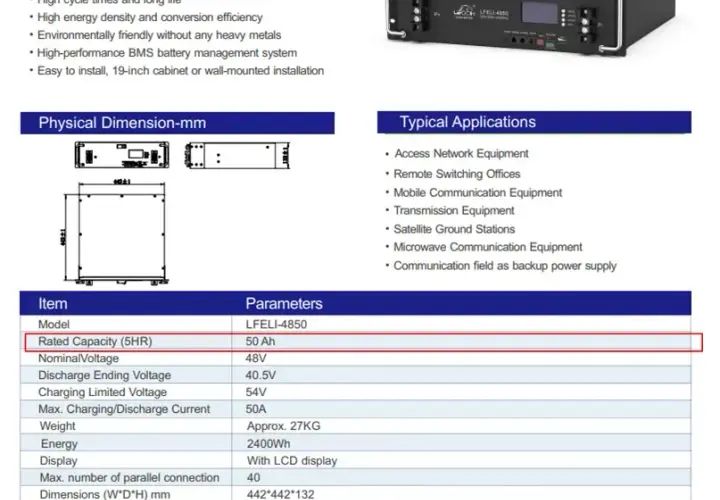This screenshot has height=500, width=720.
Task: Click the 'NominalVoltage' label
Action: click(x=79, y=358)
